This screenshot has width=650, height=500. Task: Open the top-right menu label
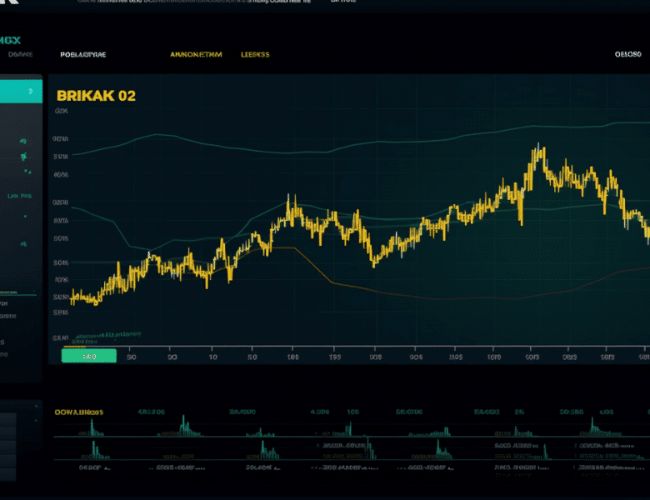pos(627,56)
